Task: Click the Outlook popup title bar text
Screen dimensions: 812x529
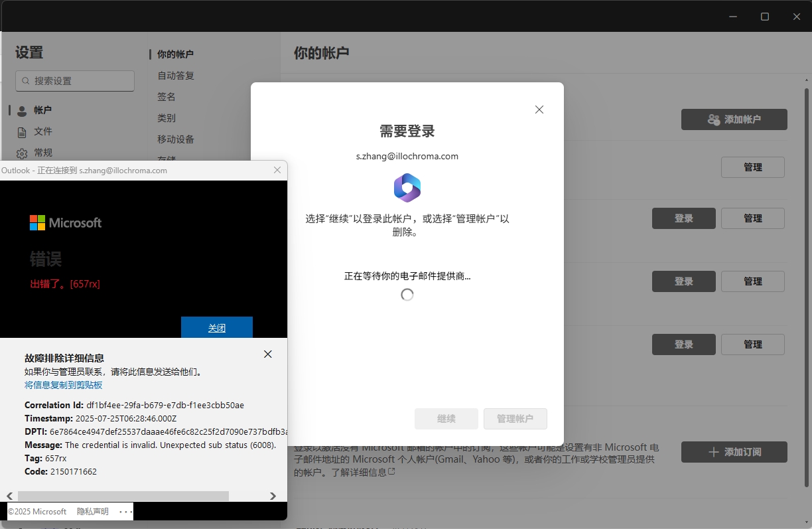Action: click(84, 171)
